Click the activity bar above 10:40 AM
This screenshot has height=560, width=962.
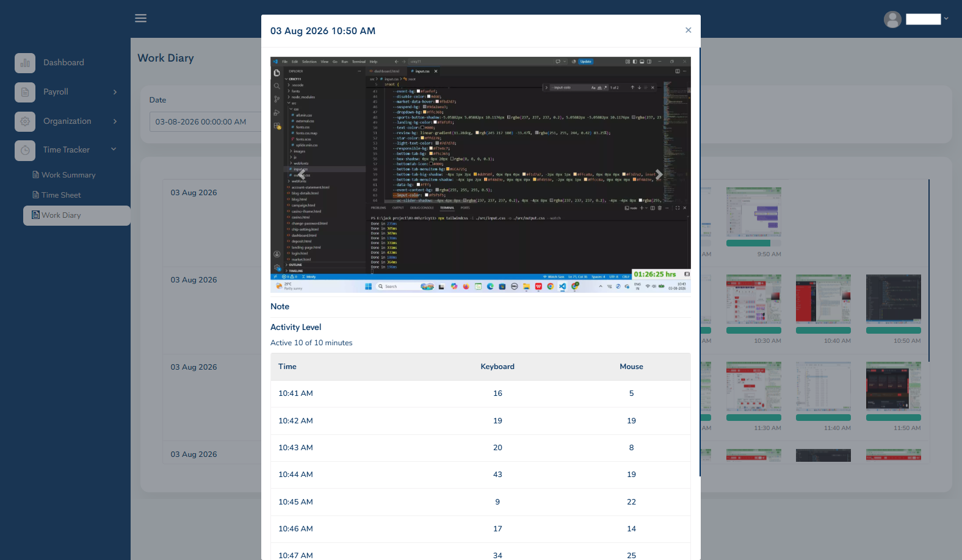(x=823, y=331)
